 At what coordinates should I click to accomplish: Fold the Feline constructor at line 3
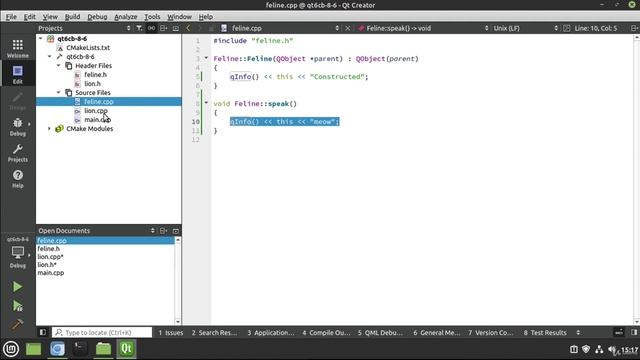[x=206, y=58]
